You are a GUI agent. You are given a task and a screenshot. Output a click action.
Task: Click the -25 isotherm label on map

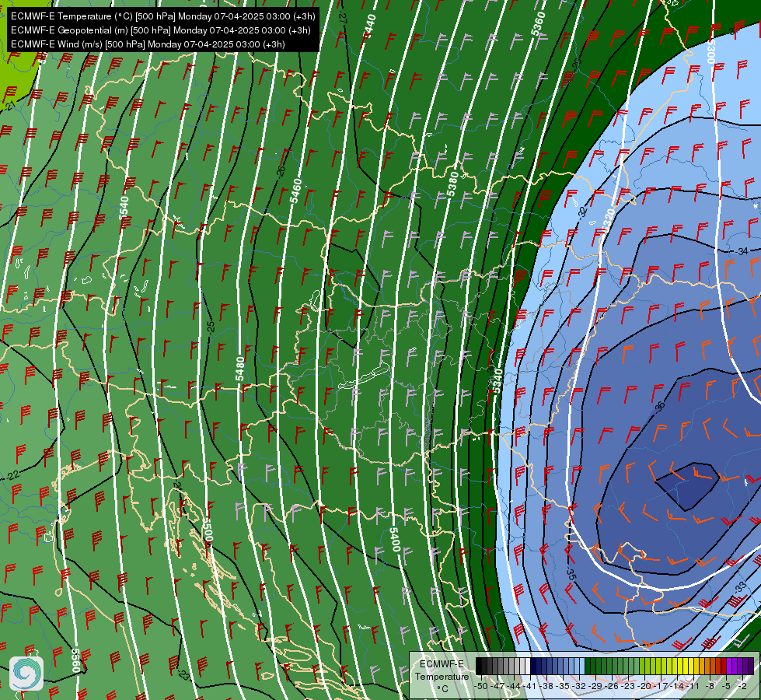210,326
